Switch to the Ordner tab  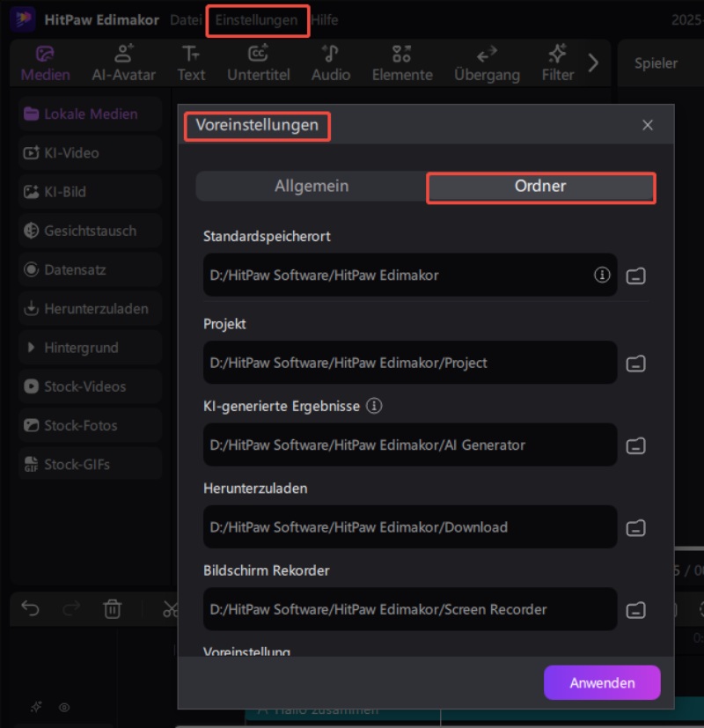pos(540,186)
